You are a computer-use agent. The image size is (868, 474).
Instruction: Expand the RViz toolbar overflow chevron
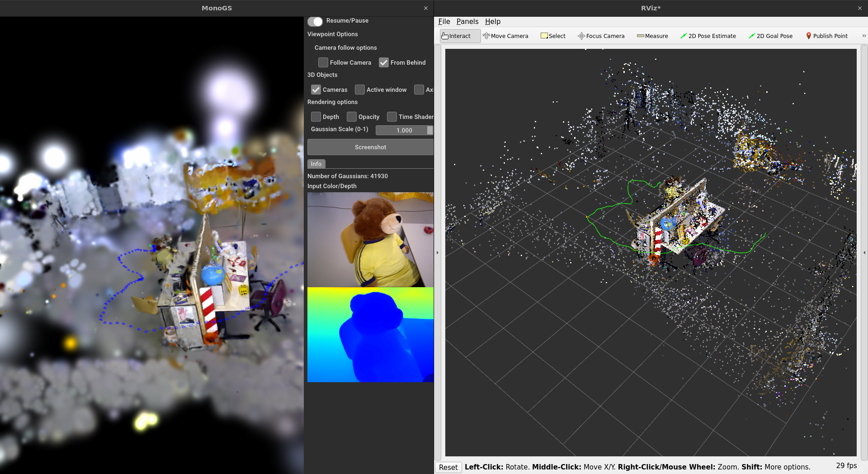864,36
